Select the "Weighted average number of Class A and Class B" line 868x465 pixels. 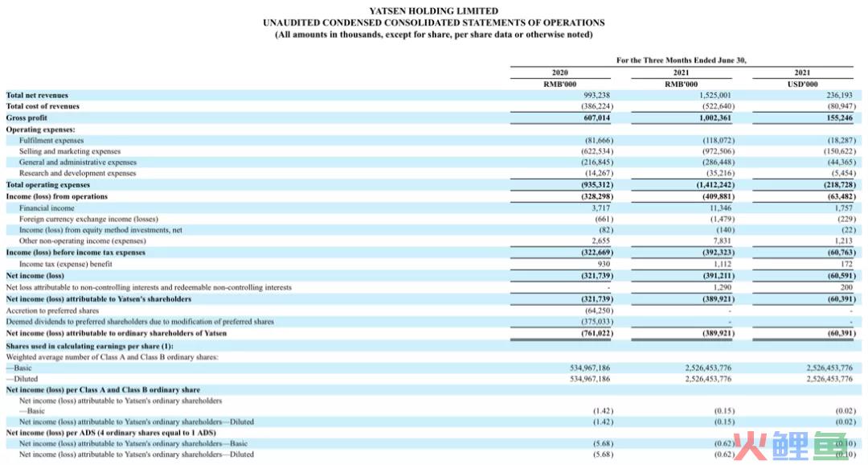[113, 357]
